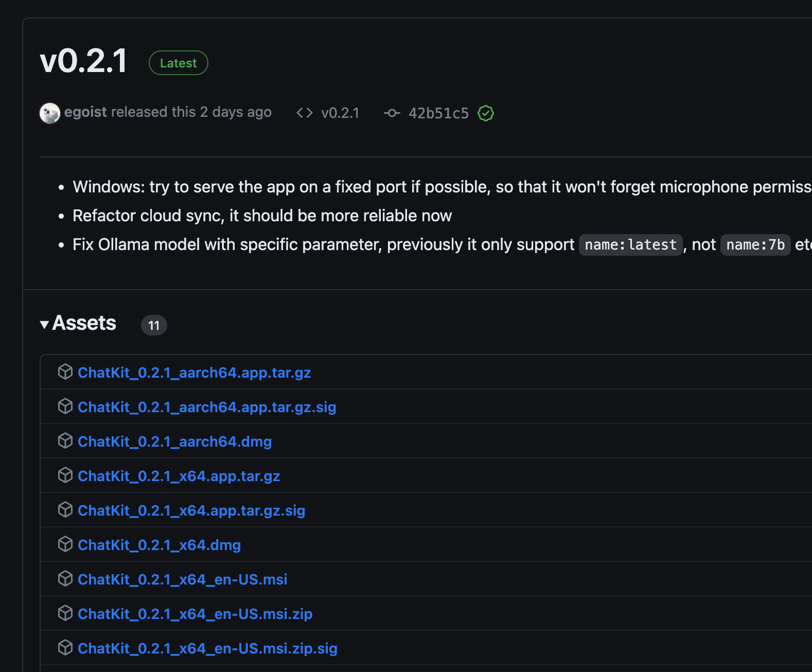Click package icon for en-US.msi.zip.sig
Screen dimensions: 812x672
(x=65, y=647)
